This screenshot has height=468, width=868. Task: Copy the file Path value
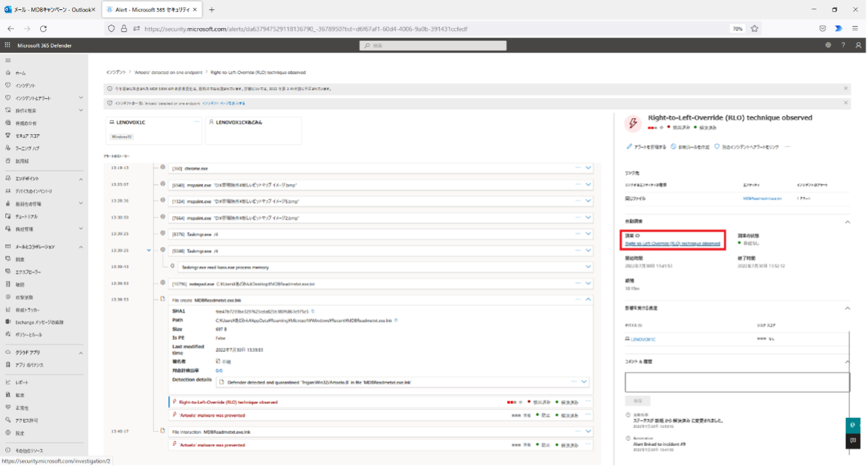pos(396,321)
